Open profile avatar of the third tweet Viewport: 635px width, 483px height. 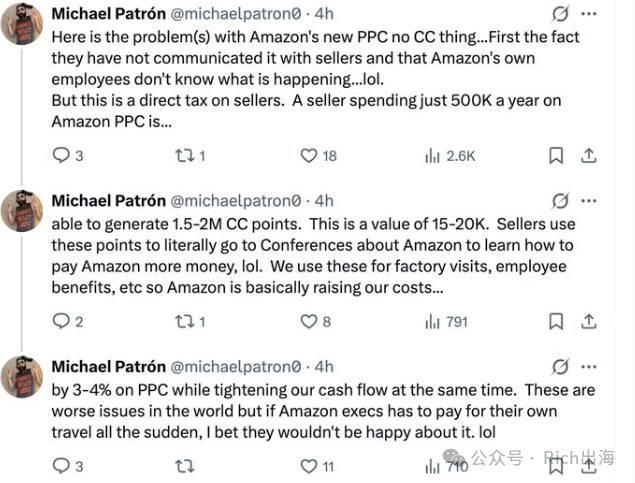pos(22,377)
